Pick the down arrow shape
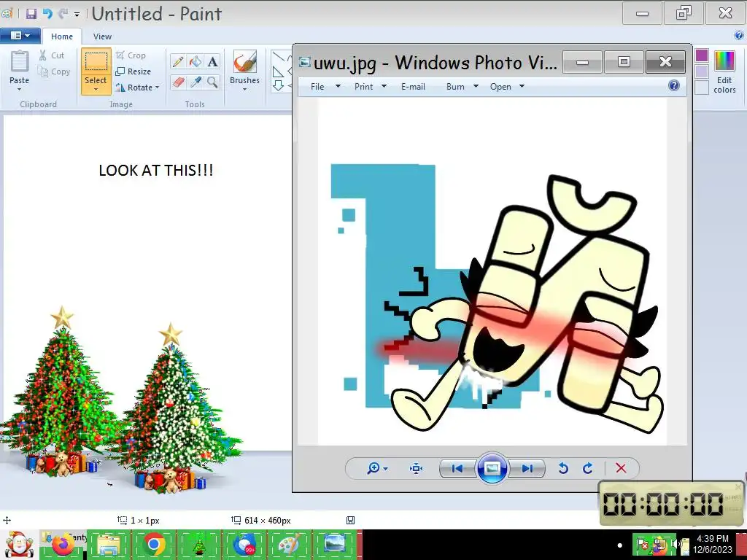 [278, 85]
